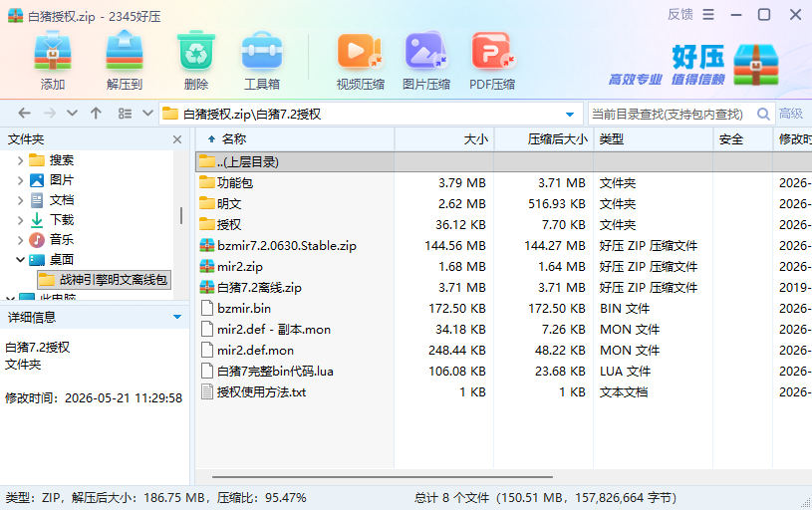Select 战神引擎明文离线包 folder in tree
Viewport: 812px width, 510px height.
104,280
